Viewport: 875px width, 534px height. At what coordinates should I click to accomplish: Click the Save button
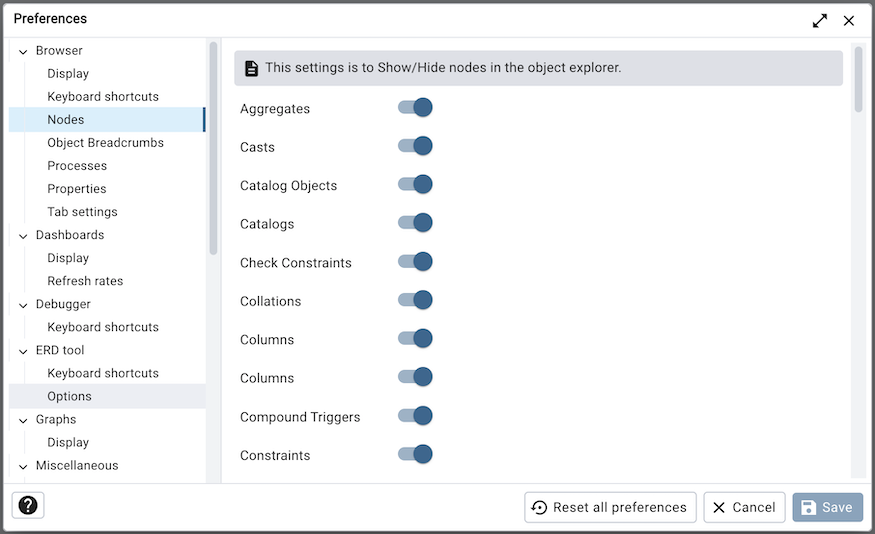[x=827, y=507]
